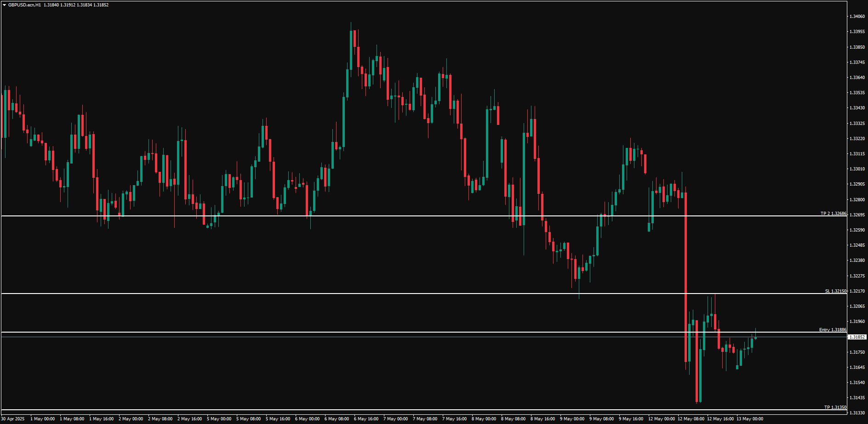Click the highest green candle on 6 May
This screenshot has height=424, width=868.
[x=351, y=50]
